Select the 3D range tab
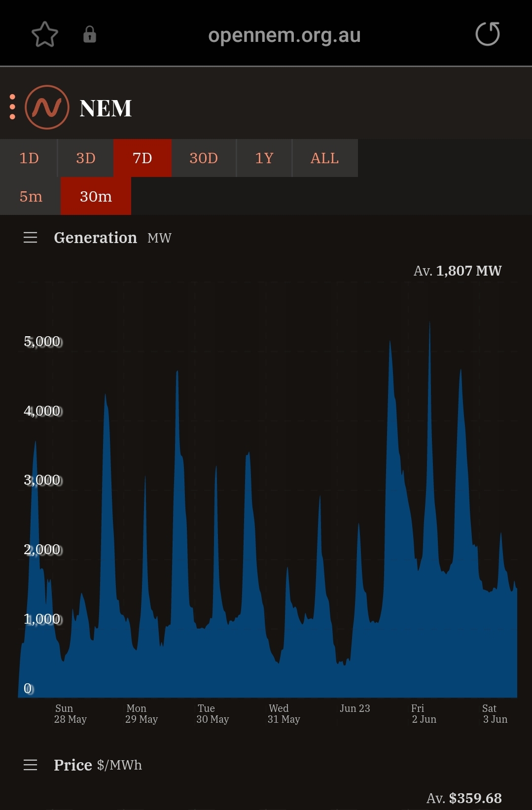 click(86, 158)
